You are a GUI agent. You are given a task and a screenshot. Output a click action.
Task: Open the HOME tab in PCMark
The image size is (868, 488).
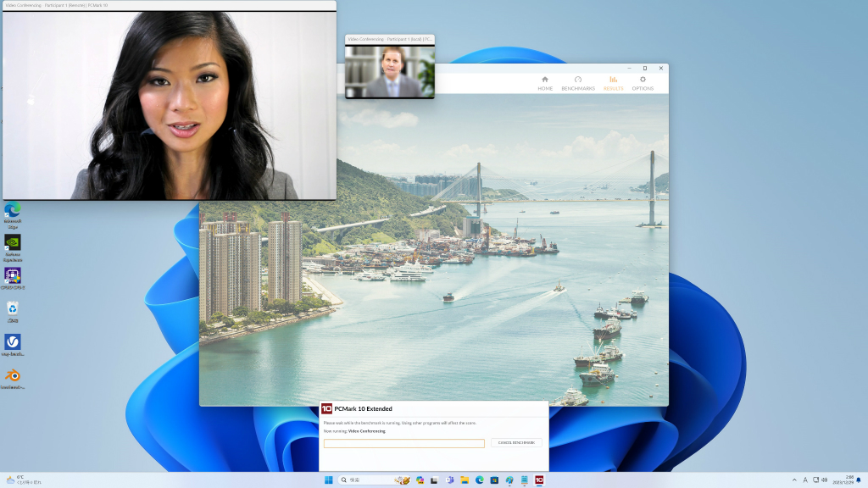[545, 84]
